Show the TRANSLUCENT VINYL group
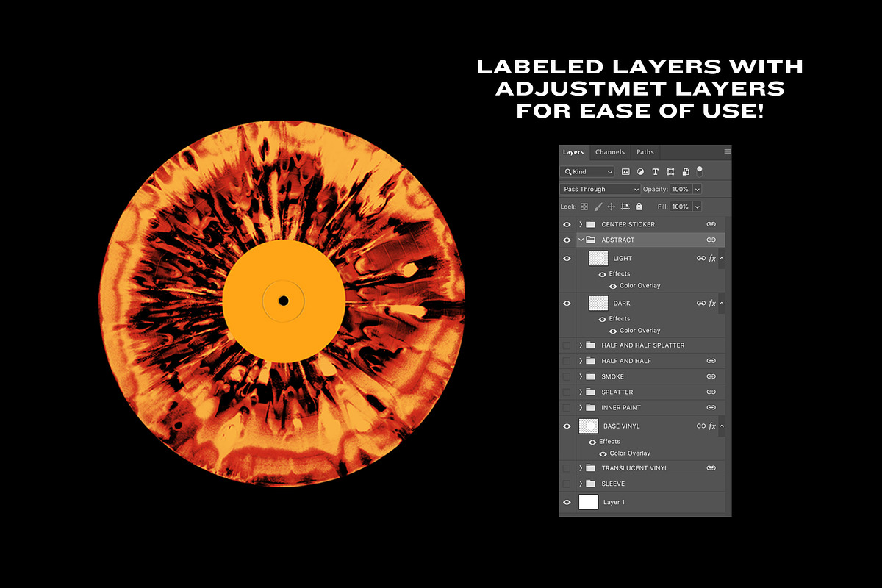 point(567,468)
